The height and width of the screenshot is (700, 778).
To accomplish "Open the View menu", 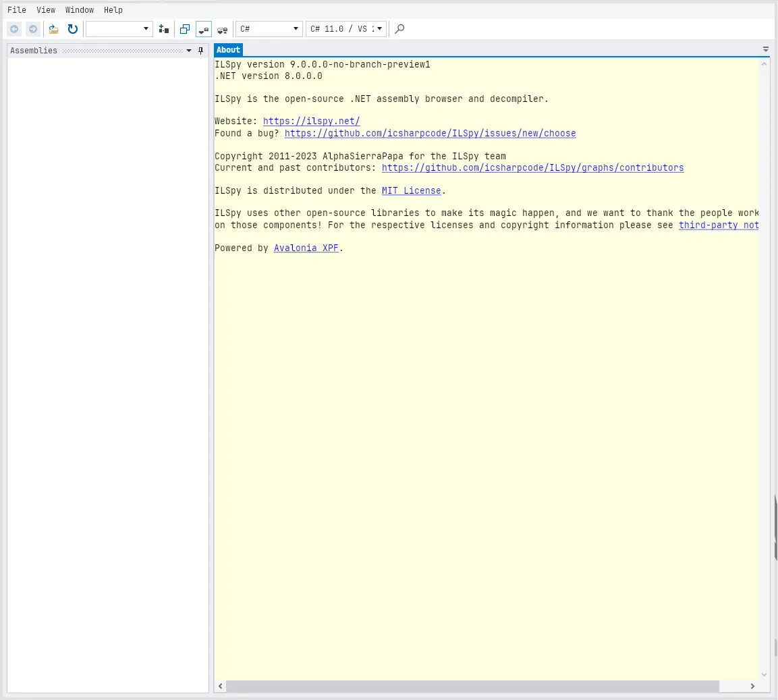I will pyautogui.click(x=46, y=10).
